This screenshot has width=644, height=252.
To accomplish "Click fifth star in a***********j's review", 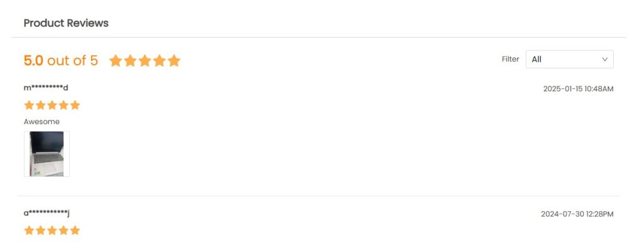I will tap(75, 230).
